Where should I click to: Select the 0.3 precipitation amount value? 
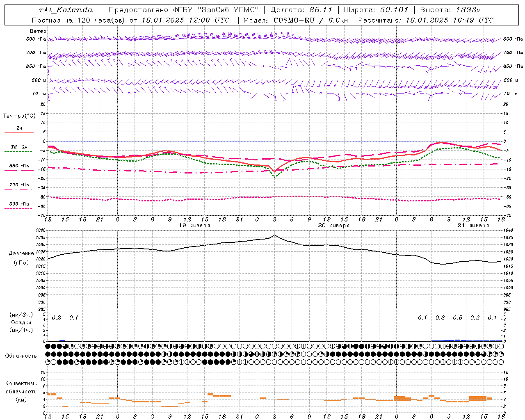click(x=440, y=318)
